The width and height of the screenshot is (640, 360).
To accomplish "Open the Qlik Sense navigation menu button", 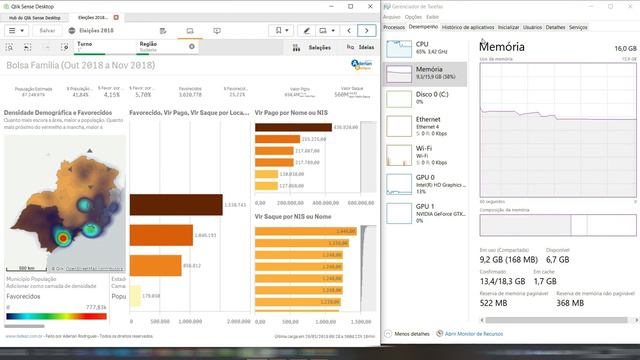I will pos(16,31).
